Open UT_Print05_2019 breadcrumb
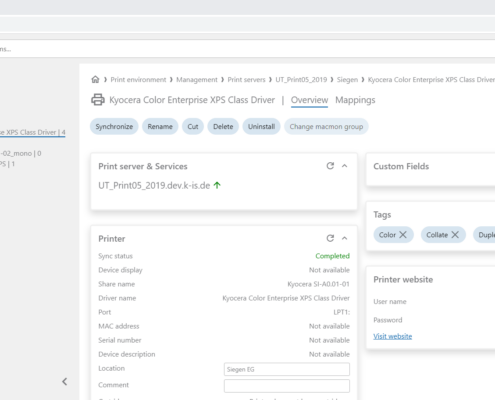 (x=301, y=80)
